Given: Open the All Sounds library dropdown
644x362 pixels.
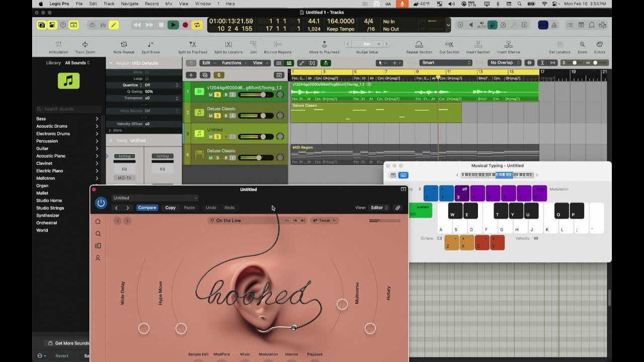Looking at the screenshot, I should (77, 63).
